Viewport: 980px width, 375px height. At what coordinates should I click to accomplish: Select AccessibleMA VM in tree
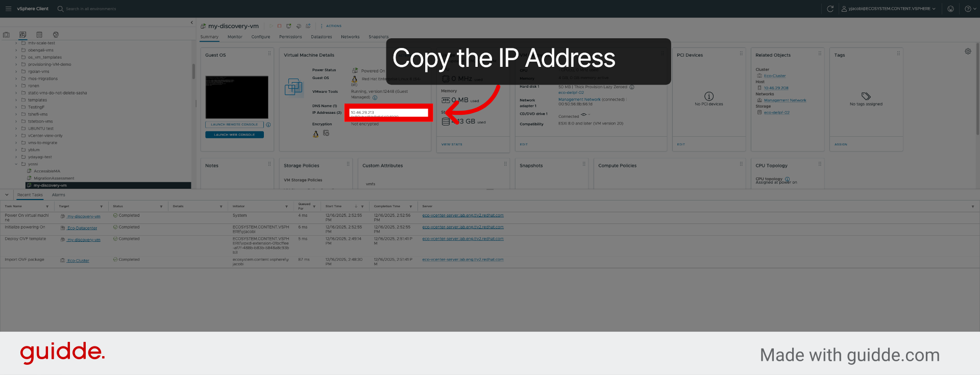[x=47, y=171]
